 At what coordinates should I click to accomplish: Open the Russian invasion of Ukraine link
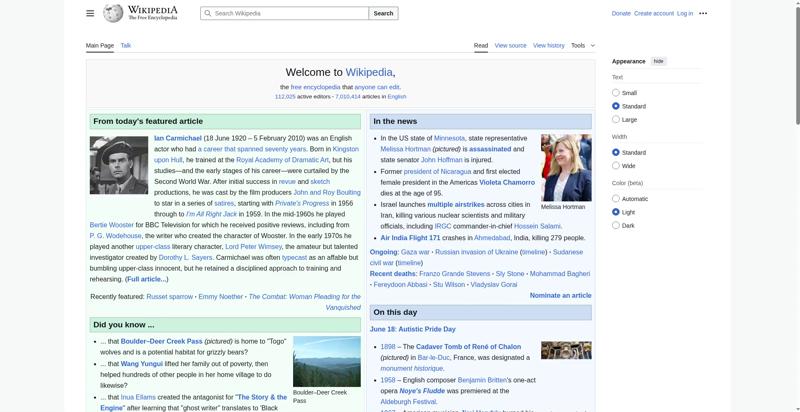[x=476, y=252]
